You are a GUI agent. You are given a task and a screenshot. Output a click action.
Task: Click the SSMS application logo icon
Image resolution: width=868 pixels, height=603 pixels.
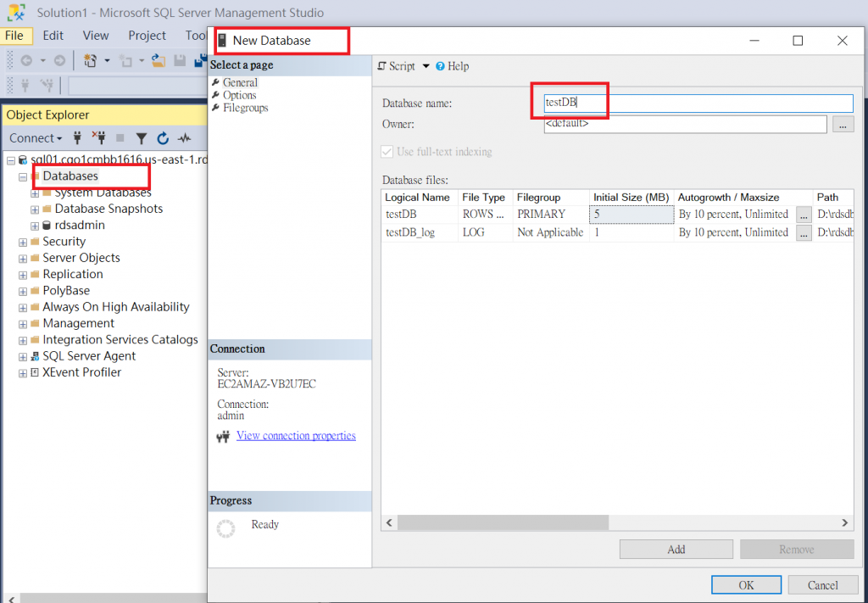pyautogui.click(x=17, y=12)
